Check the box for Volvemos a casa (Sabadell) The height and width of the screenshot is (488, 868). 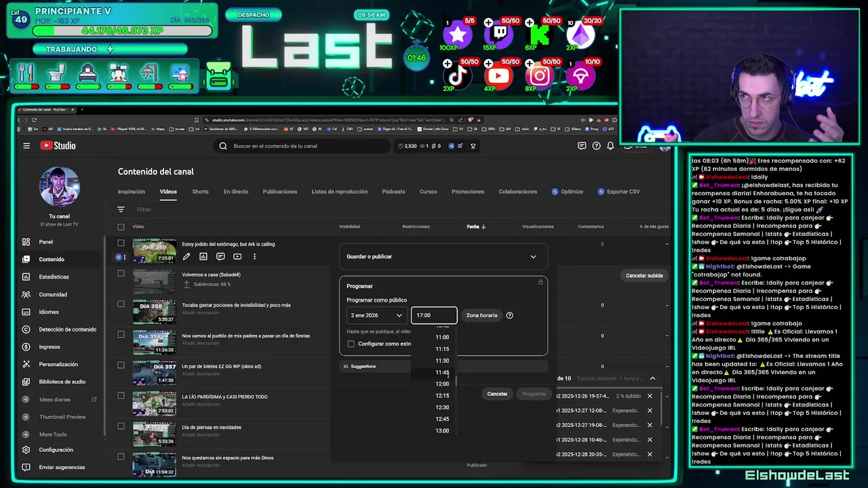point(121,273)
